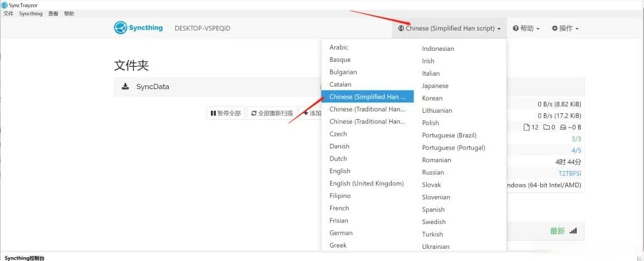Screen dimensions: 644x261
Task: Click the SyncTrayzor title bar icon
Action: tap(4, 5)
